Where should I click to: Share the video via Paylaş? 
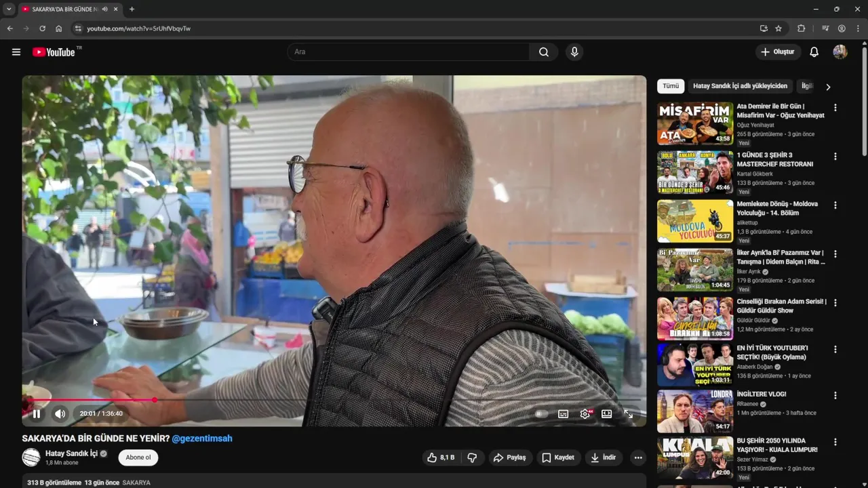click(x=509, y=457)
